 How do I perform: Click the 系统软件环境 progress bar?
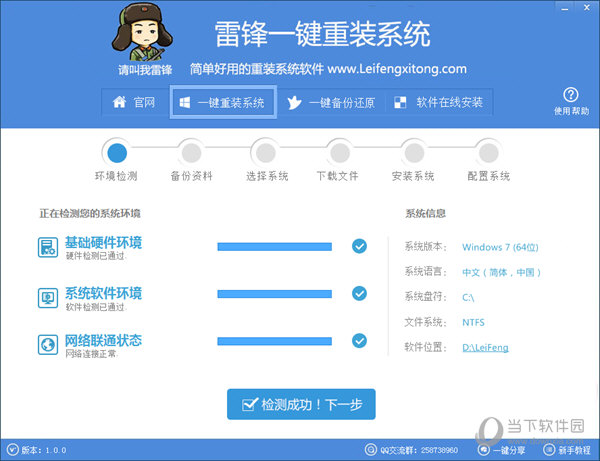[x=274, y=294]
